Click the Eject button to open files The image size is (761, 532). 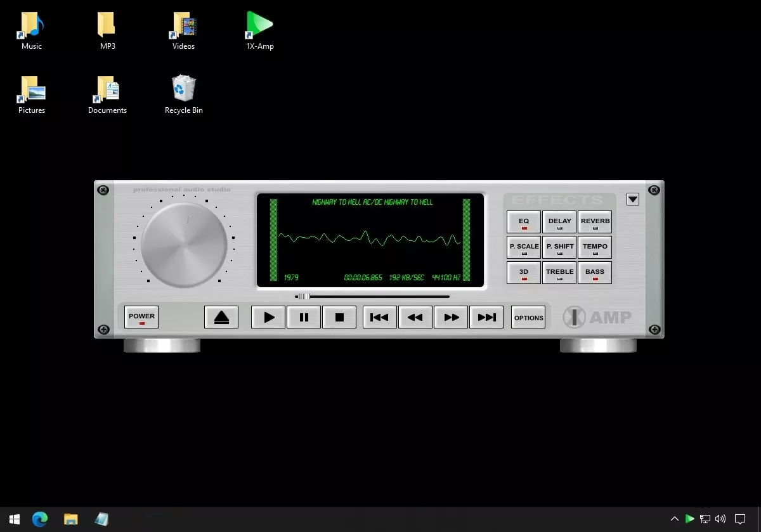[221, 317]
